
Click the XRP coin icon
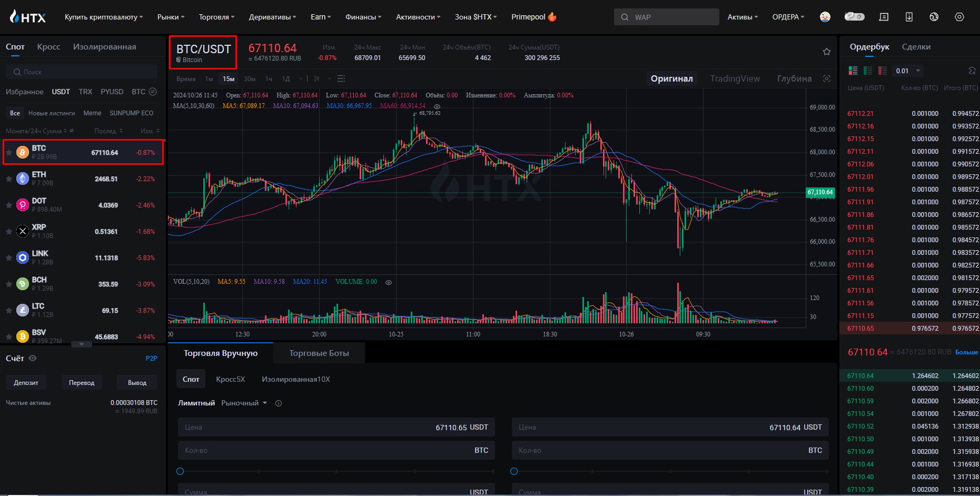coord(22,231)
